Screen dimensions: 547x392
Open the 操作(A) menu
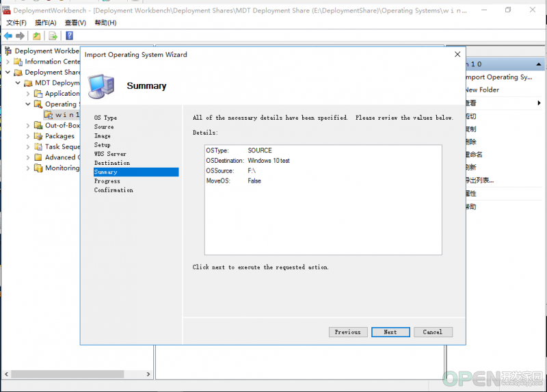46,23
